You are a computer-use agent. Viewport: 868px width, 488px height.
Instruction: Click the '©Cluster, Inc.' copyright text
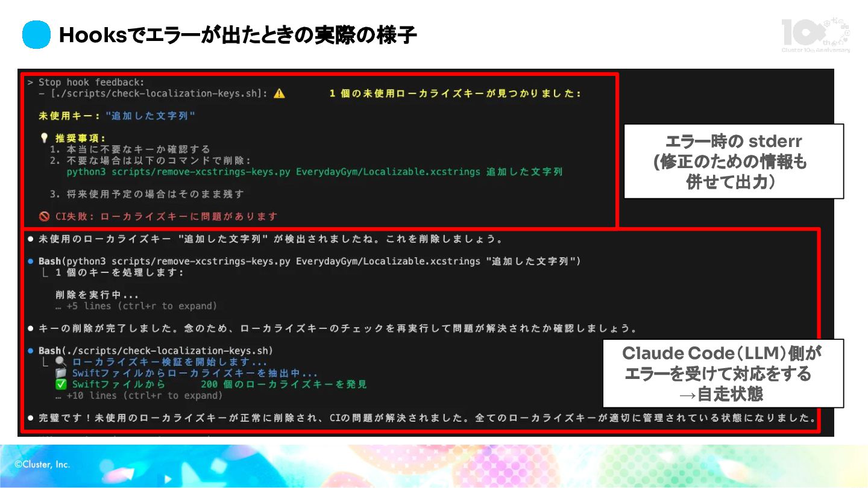click(42, 464)
